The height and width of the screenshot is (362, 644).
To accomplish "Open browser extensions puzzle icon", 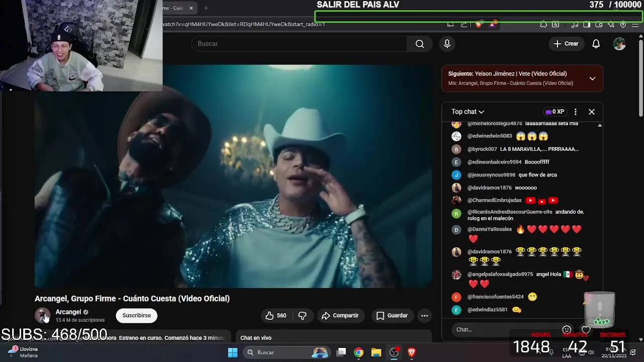I will coord(543,24).
